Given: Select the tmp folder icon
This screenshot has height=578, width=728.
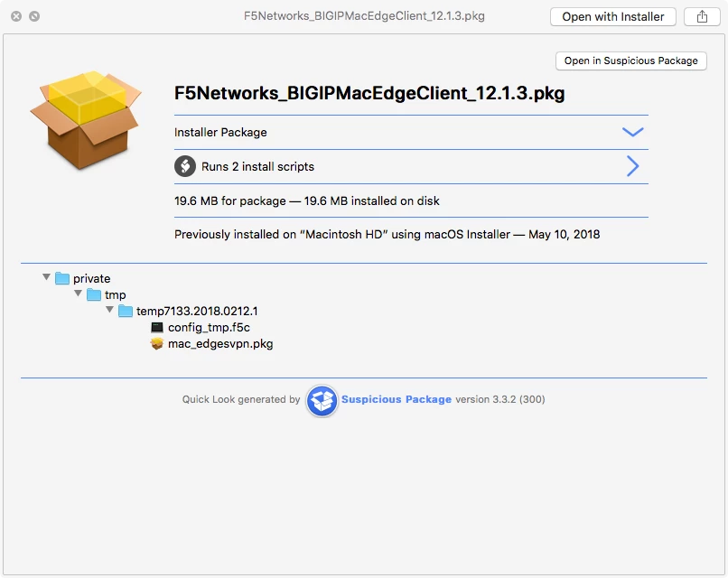Looking at the screenshot, I should [x=94, y=294].
